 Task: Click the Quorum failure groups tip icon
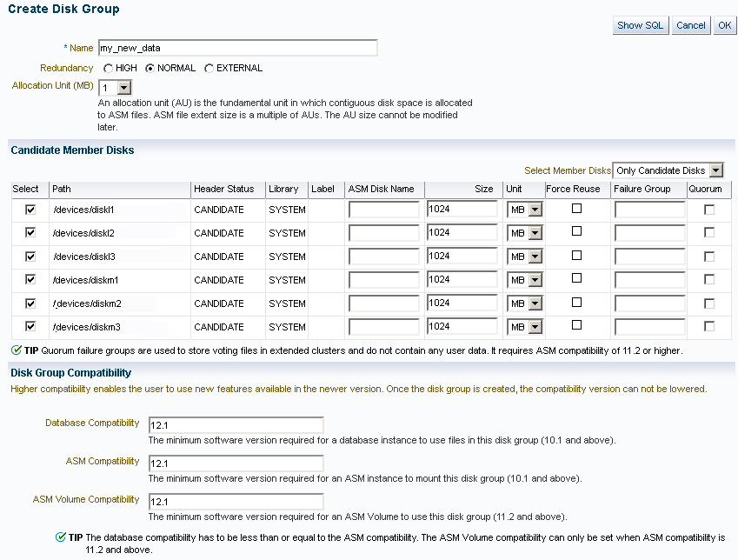click(x=16, y=350)
